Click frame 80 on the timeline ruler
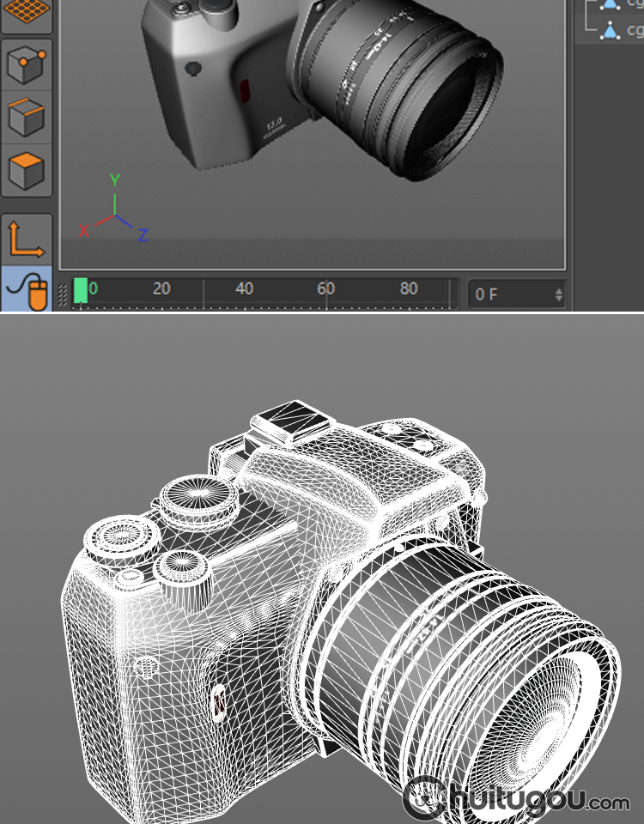 (x=409, y=288)
